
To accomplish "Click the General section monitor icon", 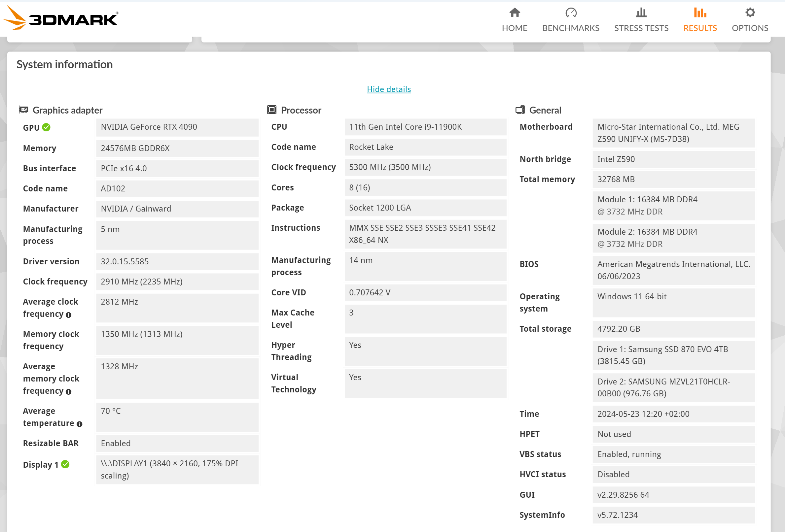I will (x=520, y=109).
